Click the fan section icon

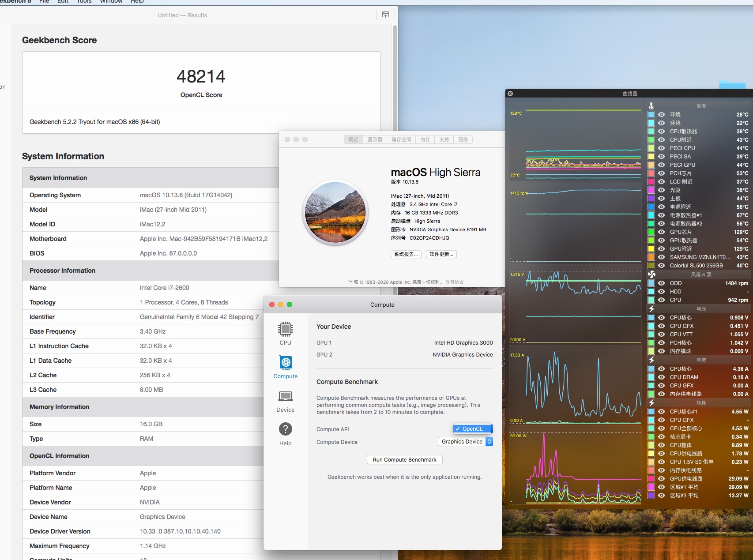(x=651, y=274)
